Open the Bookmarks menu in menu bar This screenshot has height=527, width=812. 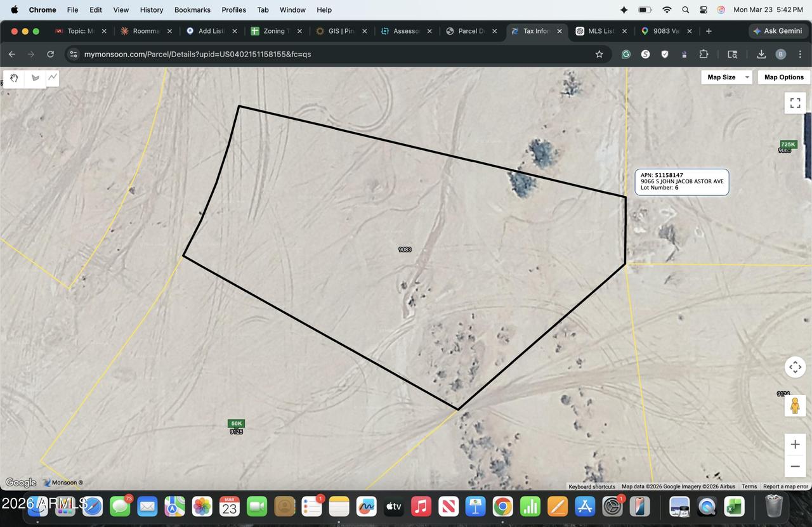(192, 10)
